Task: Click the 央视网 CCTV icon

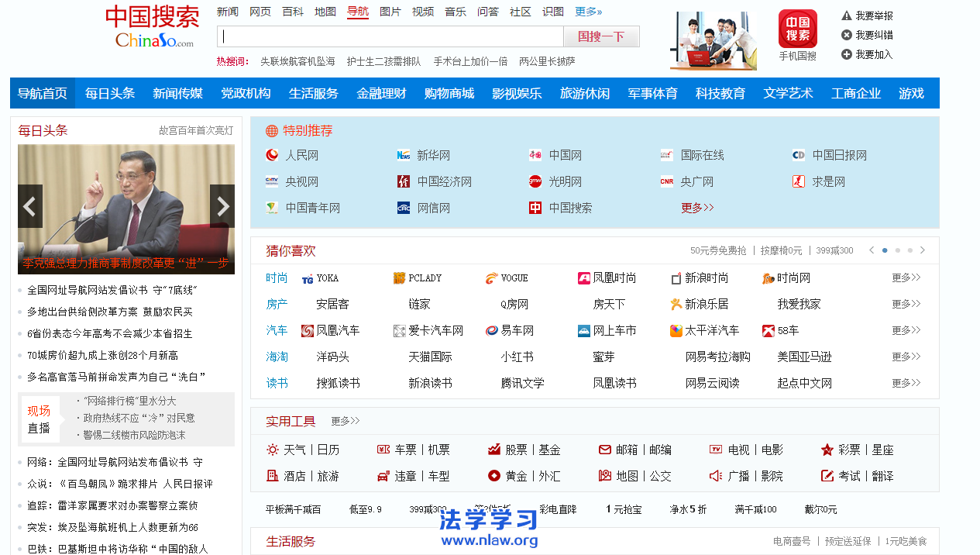Action: (272, 181)
